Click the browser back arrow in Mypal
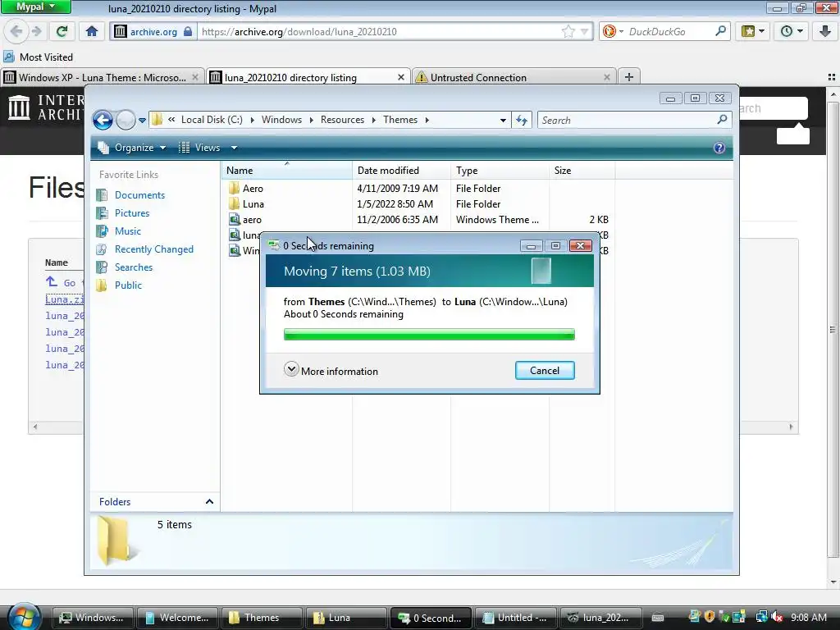This screenshot has width=840, height=630. tap(16, 32)
